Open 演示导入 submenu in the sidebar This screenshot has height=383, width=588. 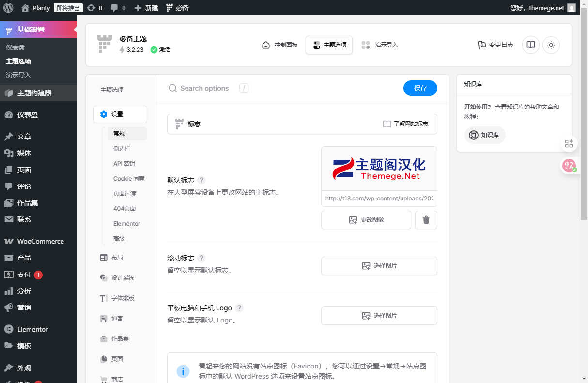click(x=18, y=75)
